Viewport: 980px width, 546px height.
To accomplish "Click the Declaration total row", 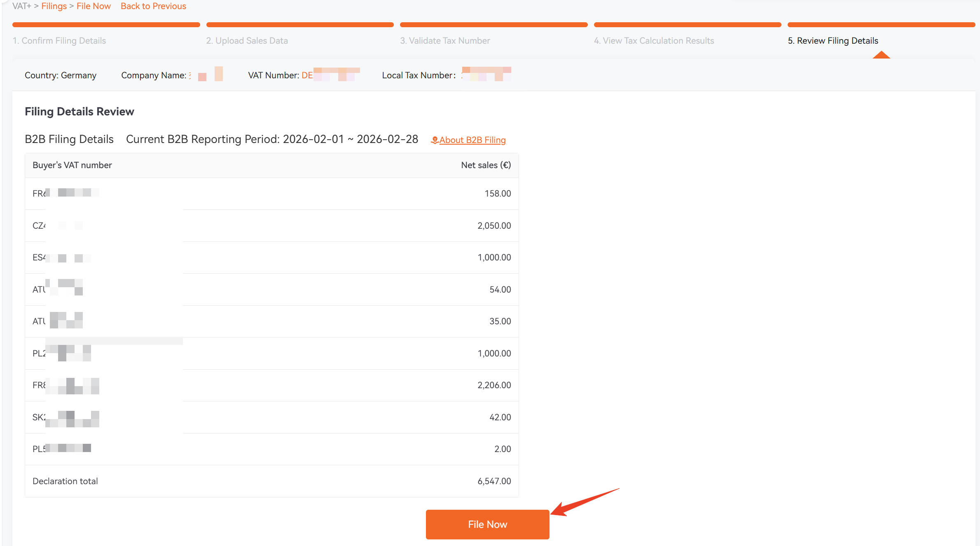I will (272, 481).
